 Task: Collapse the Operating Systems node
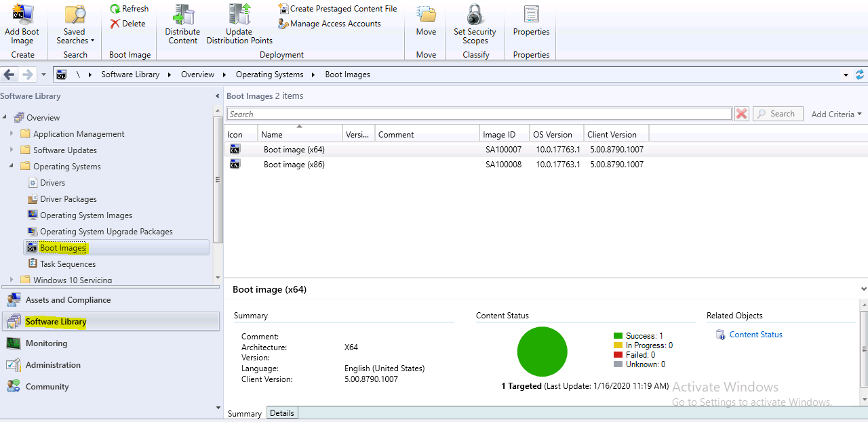12,166
